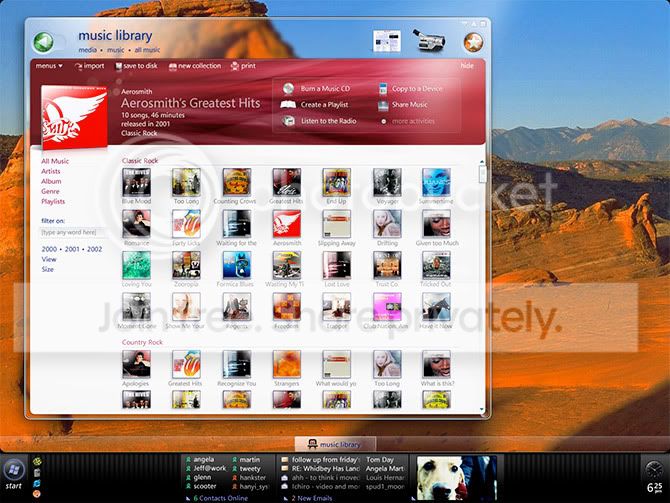
Task: Expand 6 Contacts Online in sidebar
Action: pos(217,498)
